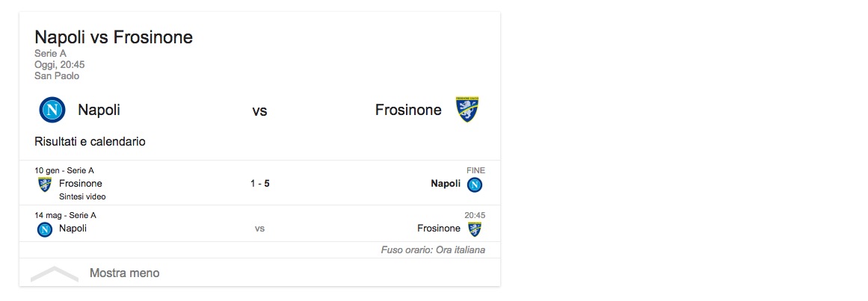Click Napoli name in the 14 mag fixture
Viewport: 868px width, 301px height.
tap(73, 229)
